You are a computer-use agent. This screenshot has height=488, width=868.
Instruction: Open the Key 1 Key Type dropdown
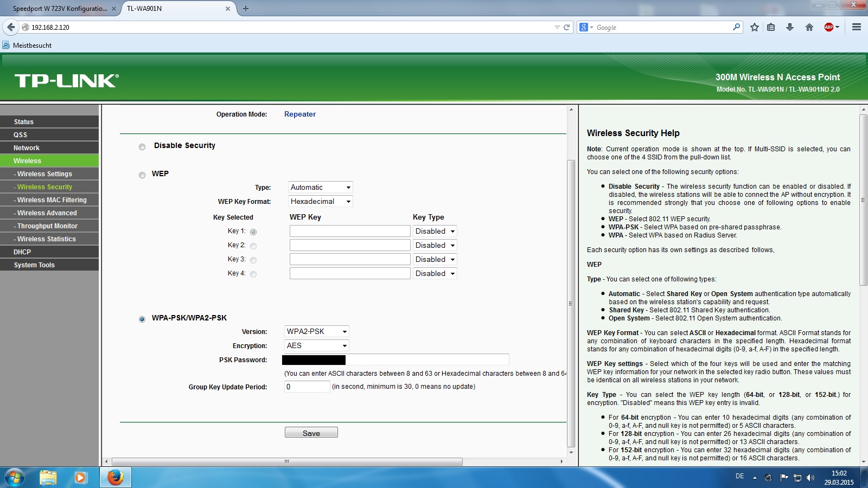point(435,231)
